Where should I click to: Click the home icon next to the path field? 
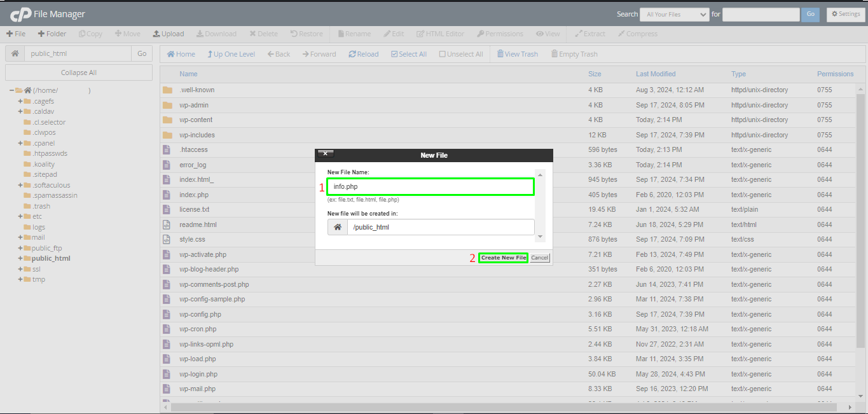[x=14, y=53]
